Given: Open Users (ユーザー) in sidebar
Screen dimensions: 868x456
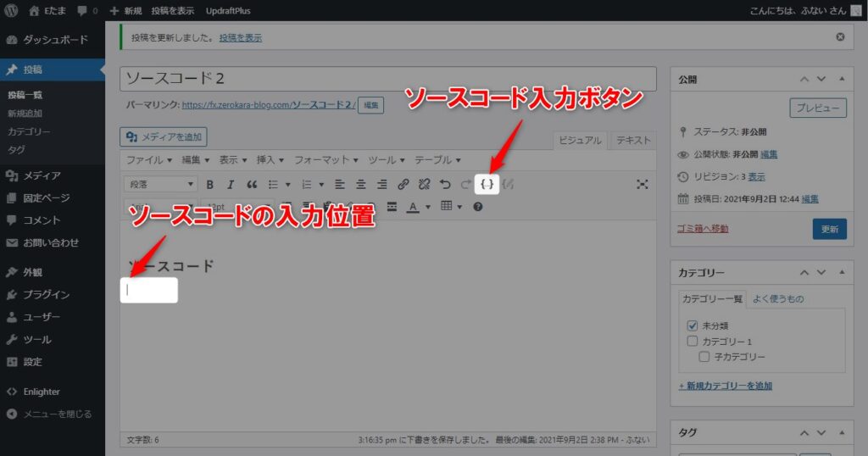Looking at the screenshot, I should tap(53, 317).
